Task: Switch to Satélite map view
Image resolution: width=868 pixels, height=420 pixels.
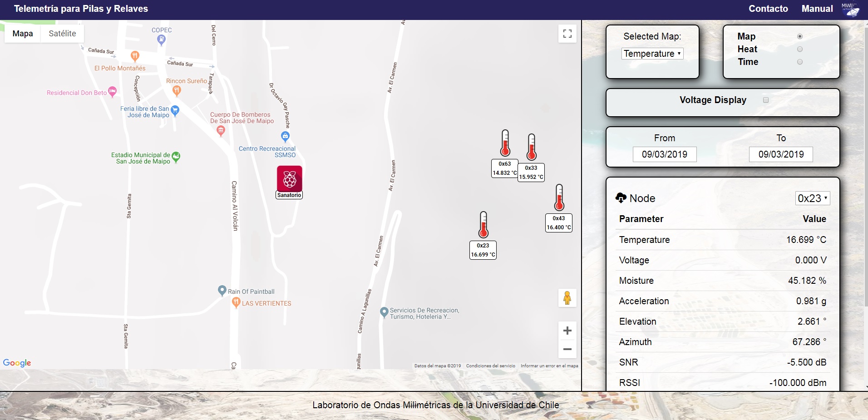Action: coord(62,34)
